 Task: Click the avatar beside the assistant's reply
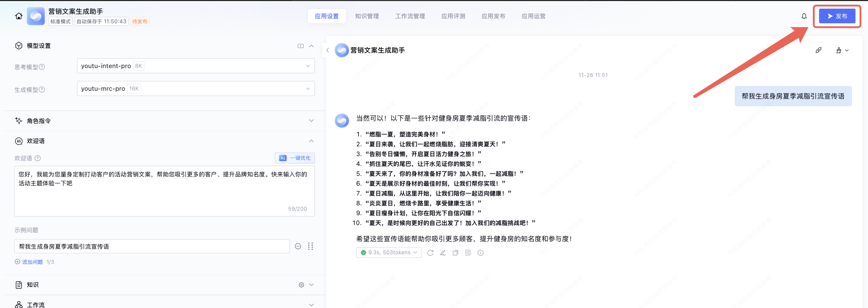342,120
